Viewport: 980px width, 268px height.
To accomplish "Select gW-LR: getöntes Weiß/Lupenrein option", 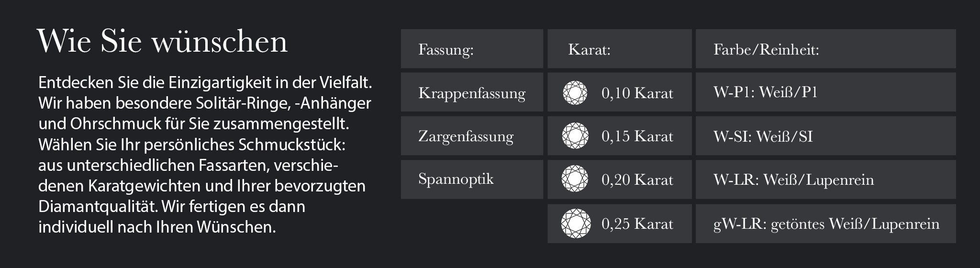I will coord(826,223).
